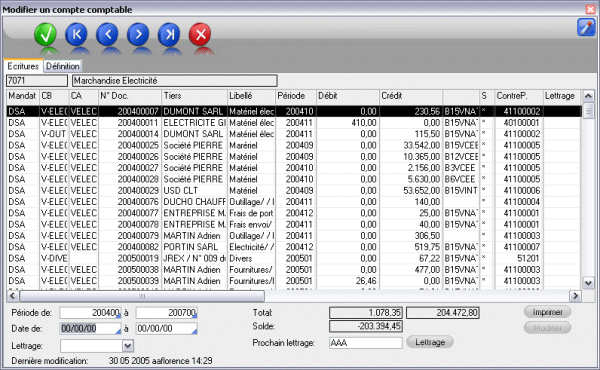Select the JREX Divers entry row
Viewport: 600px width, 370px height.
coord(293,258)
